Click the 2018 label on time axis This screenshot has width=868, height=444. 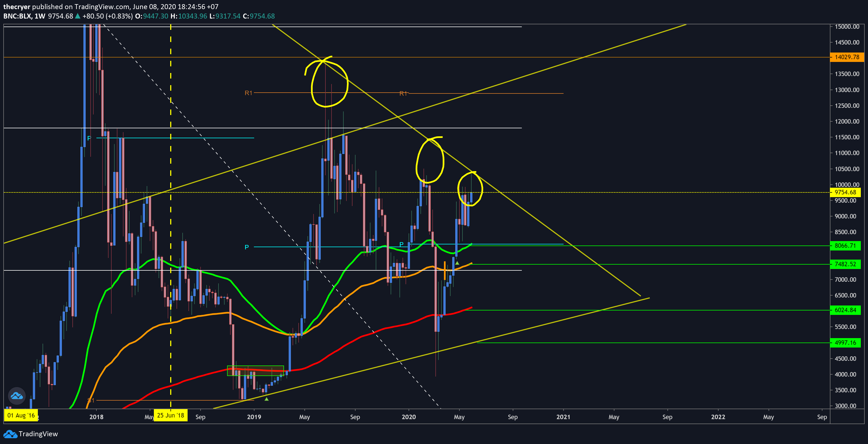96,417
